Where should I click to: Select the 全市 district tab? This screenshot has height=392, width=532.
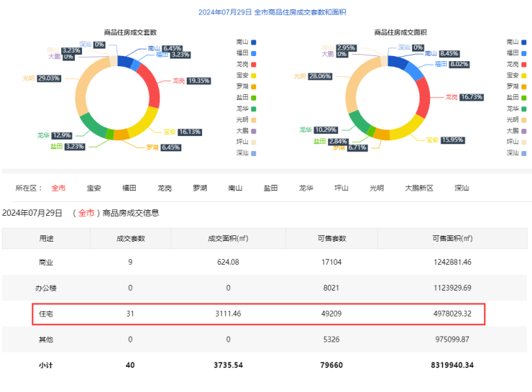pyautogui.click(x=58, y=188)
